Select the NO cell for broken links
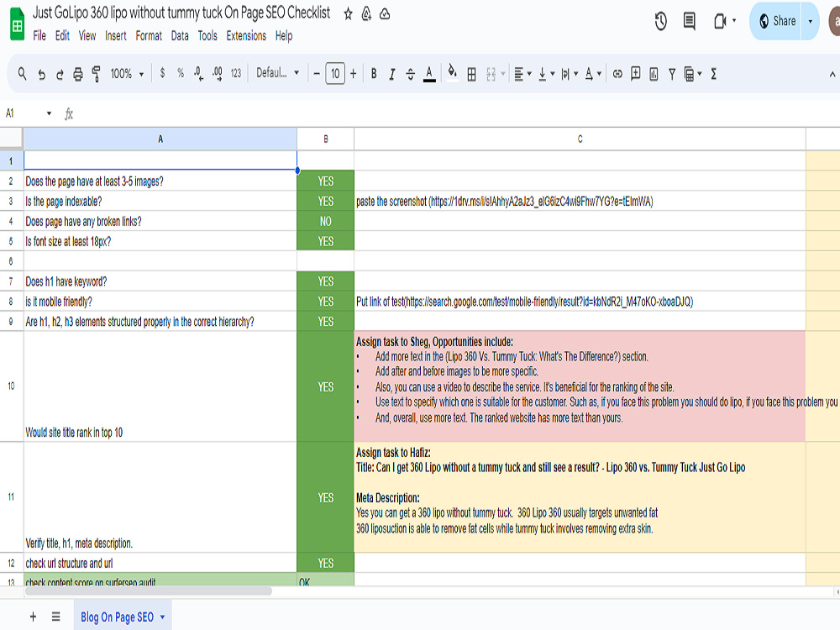 325,221
